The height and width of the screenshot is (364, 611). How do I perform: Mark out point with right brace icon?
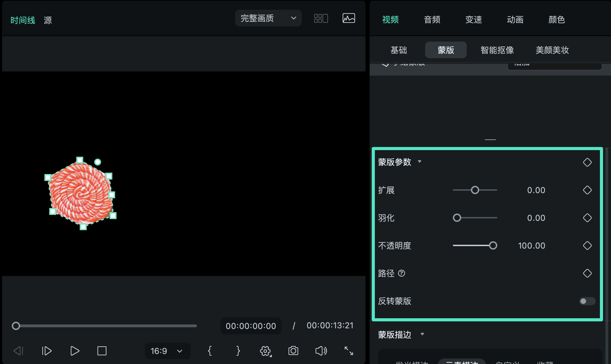pos(238,351)
